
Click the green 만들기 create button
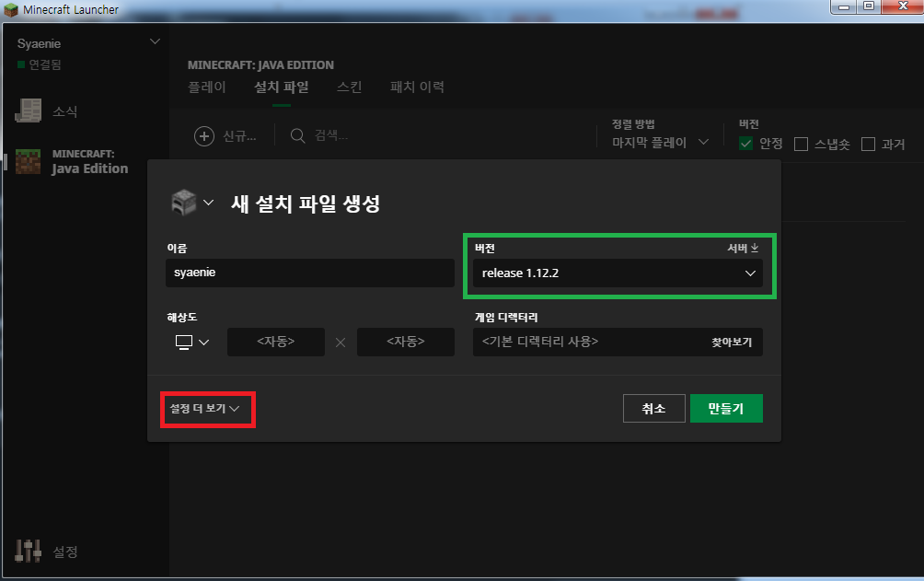click(726, 408)
